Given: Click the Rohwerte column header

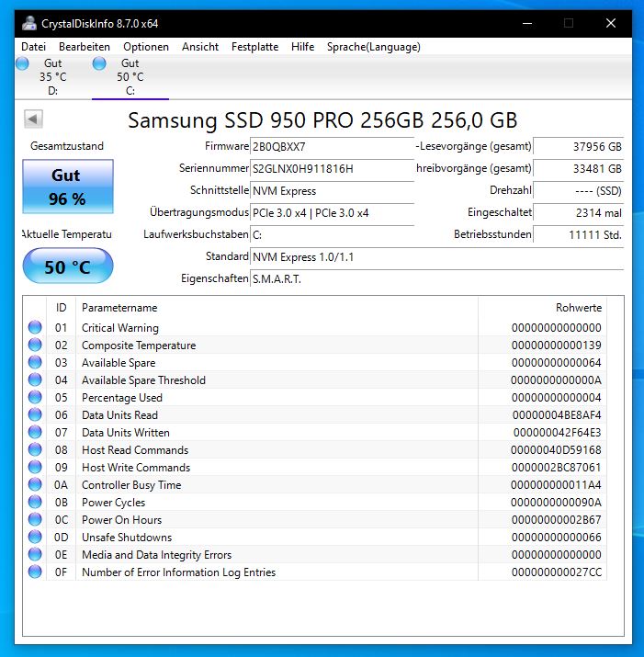Looking at the screenshot, I should coord(543,308).
